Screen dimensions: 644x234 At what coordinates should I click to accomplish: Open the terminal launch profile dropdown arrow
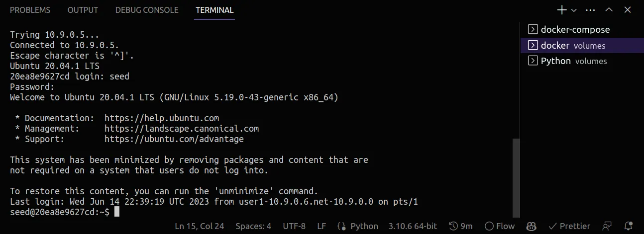pyautogui.click(x=574, y=10)
